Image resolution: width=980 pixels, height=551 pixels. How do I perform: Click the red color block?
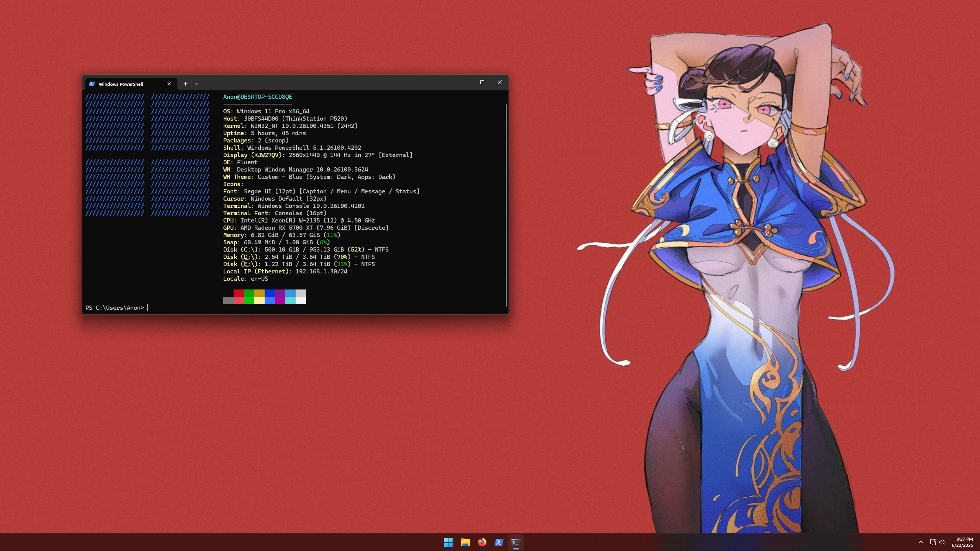click(x=239, y=293)
